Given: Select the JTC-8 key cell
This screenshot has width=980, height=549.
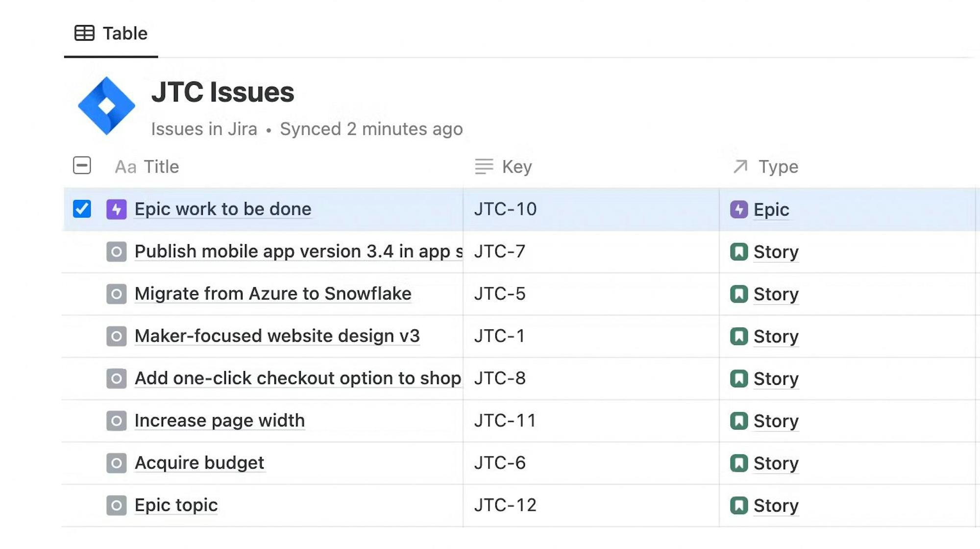Looking at the screenshot, I should tap(591, 378).
